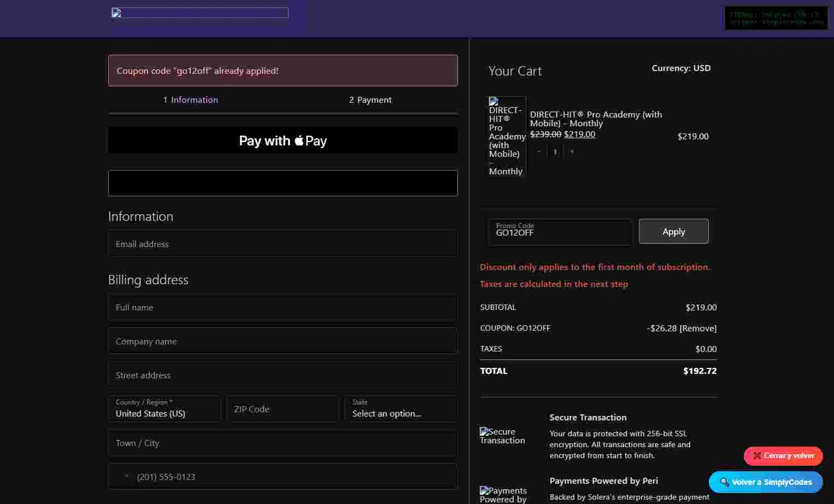Decrease product quantity with minus button

pos(538,151)
